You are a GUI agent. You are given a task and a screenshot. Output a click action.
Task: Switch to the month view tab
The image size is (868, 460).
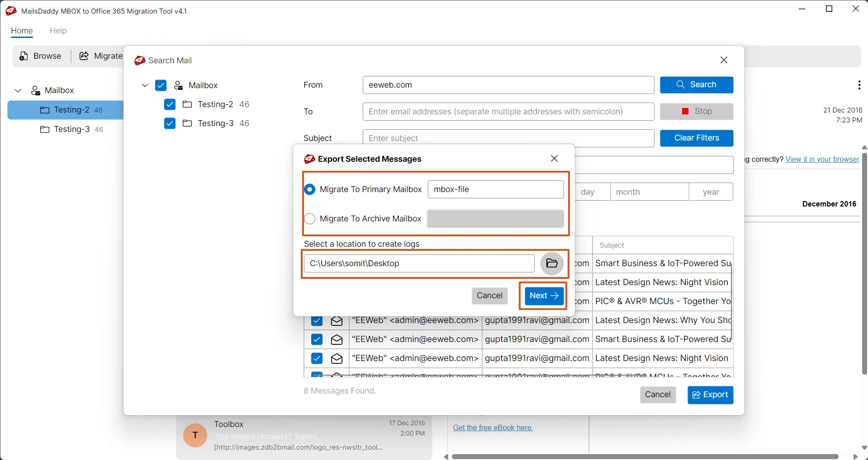click(x=649, y=192)
